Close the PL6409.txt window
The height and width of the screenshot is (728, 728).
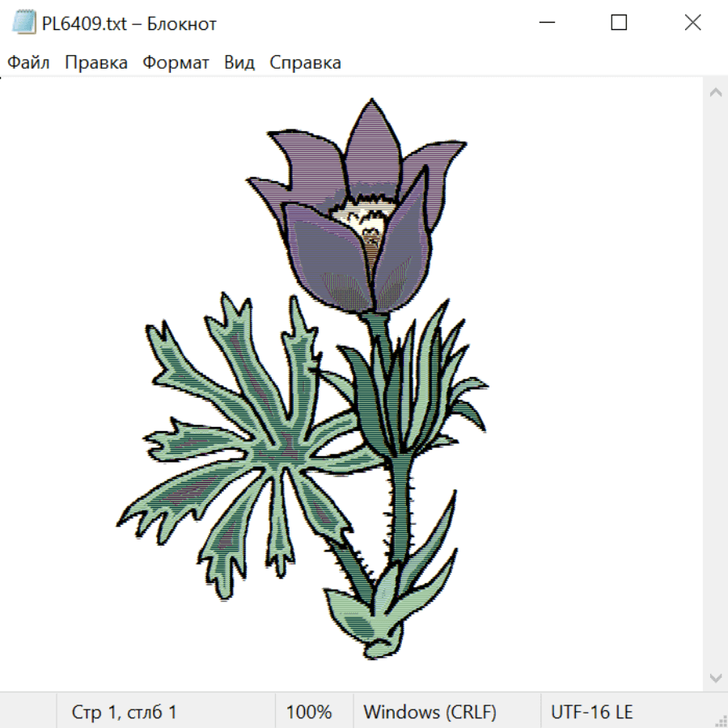coord(692,23)
